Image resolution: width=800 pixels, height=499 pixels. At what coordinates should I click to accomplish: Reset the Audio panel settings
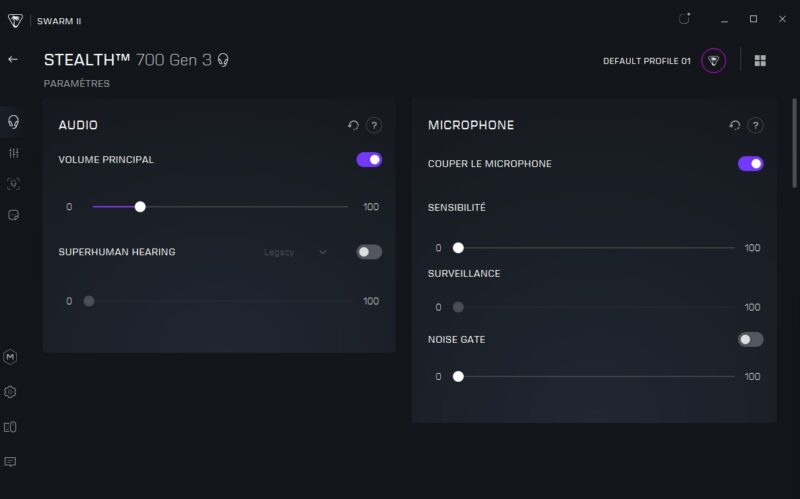(353, 126)
